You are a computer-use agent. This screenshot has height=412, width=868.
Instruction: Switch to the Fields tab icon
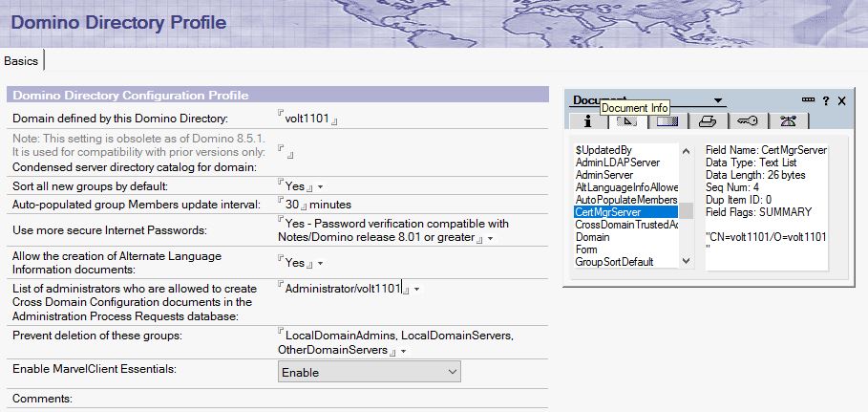point(626,121)
